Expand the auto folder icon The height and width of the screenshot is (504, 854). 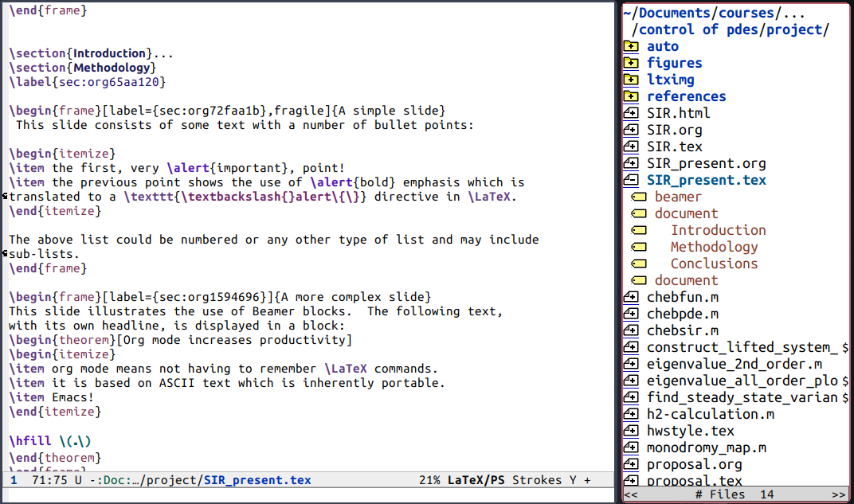631,46
